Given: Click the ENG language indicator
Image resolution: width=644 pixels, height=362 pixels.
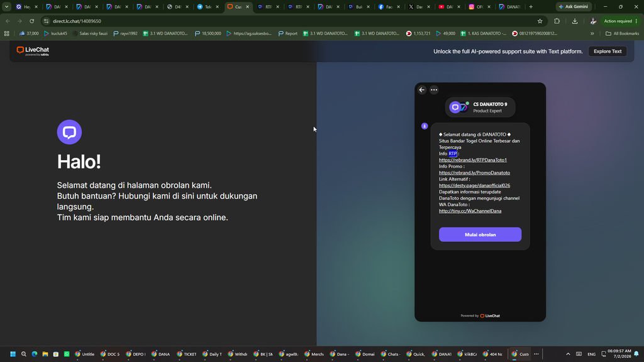Looking at the screenshot, I should 591,354.
